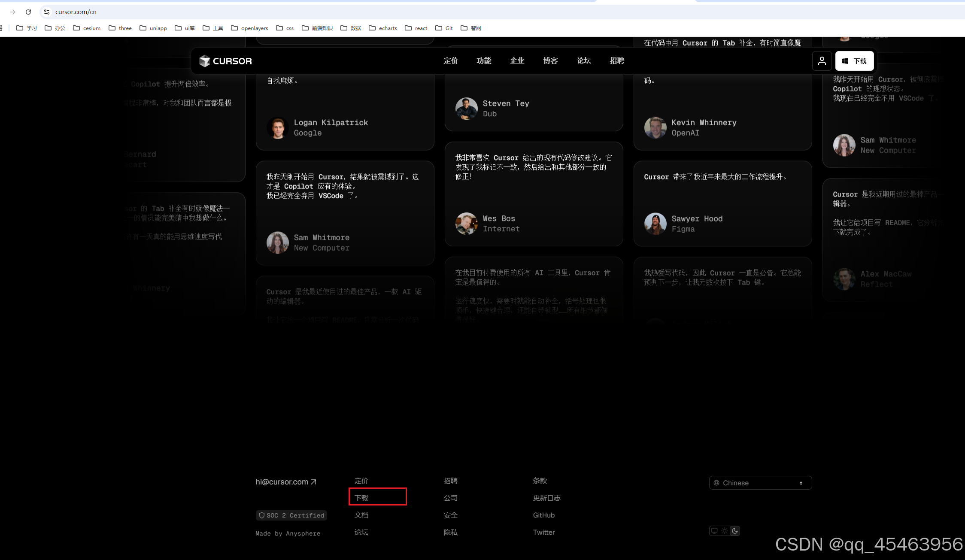Image resolution: width=965 pixels, height=560 pixels.
Task: Click the browser reload page icon
Action: (28, 12)
